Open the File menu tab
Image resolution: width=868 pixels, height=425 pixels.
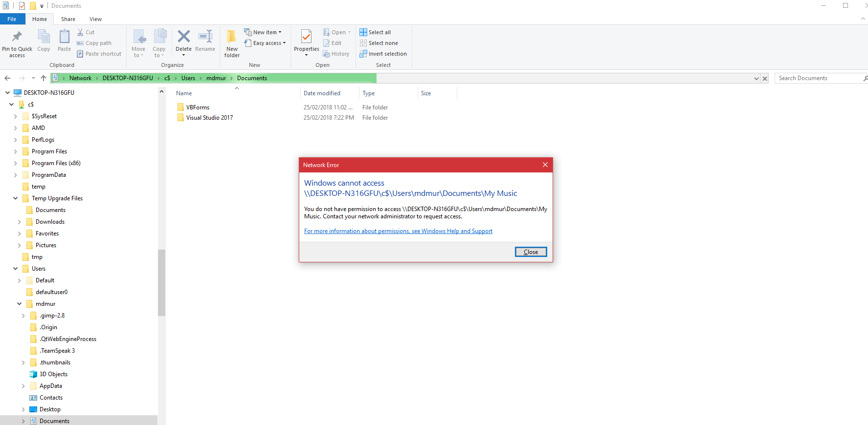pos(12,19)
